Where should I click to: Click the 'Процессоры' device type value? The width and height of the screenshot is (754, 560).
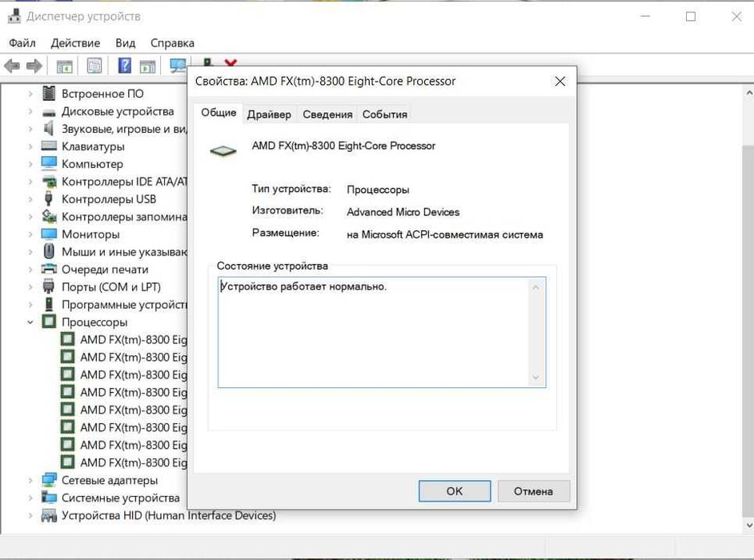tap(378, 190)
